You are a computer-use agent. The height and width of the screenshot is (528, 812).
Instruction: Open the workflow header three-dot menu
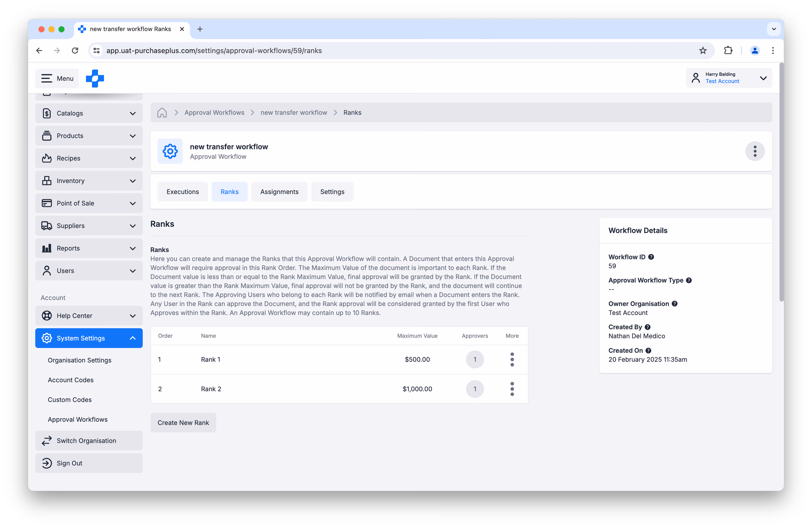coord(755,151)
